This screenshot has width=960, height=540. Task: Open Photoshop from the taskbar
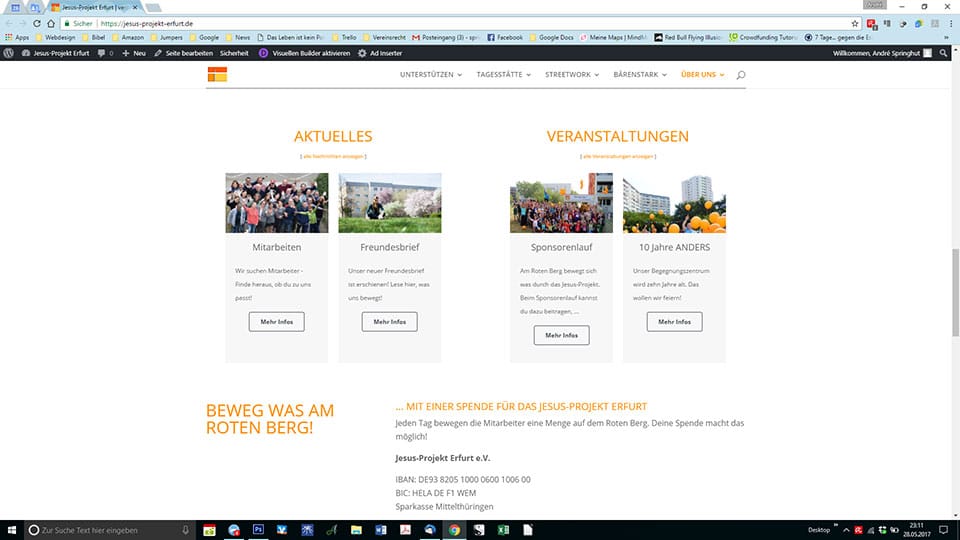(x=258, y=530)
